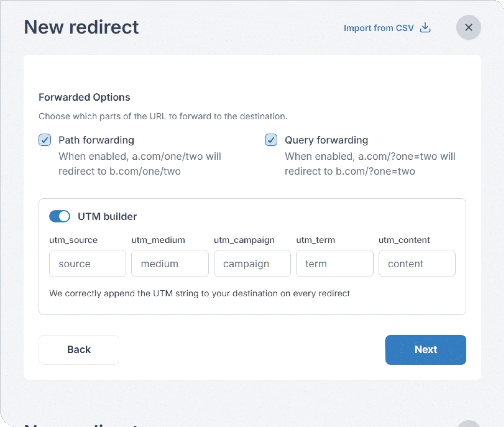Click the Path forwarding label
Viewport: 504px width, 427px height.
[96, 140]
